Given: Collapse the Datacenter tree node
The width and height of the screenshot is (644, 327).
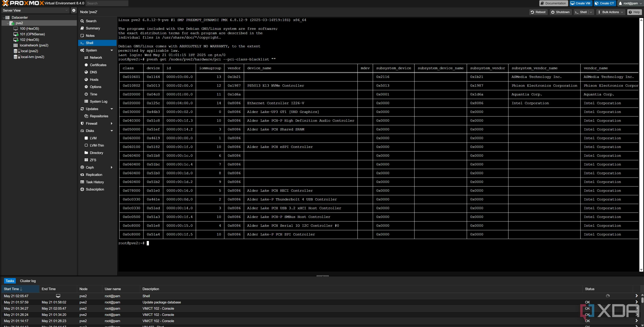Looking at the screenshot, I should click(x=4, y=18).
